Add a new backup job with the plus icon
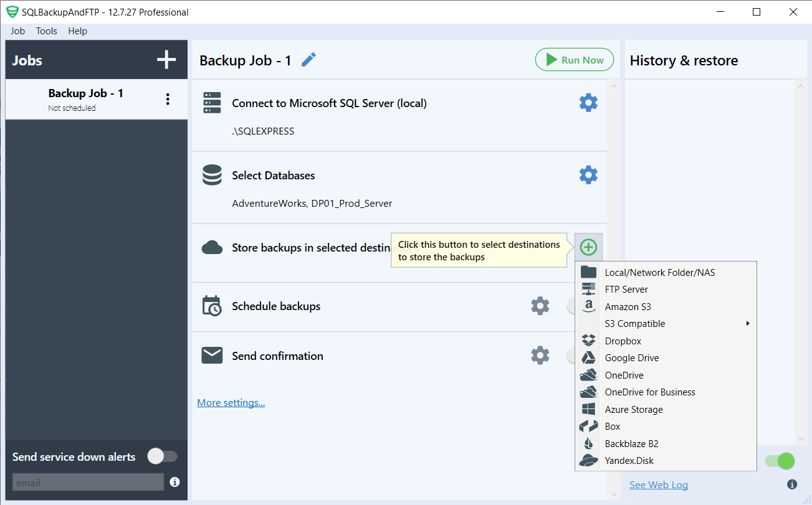Viewport: 812px width, 505px height. 166,59
